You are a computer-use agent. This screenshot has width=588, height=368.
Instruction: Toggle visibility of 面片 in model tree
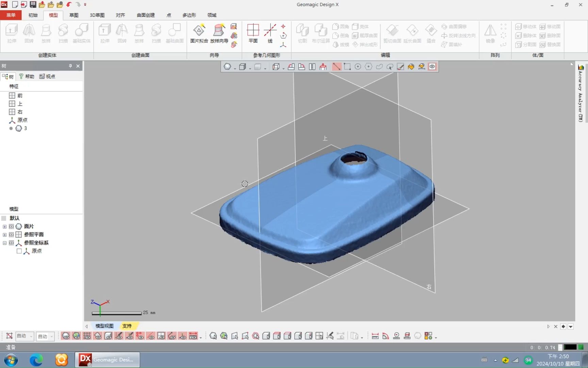pos(11,226)
